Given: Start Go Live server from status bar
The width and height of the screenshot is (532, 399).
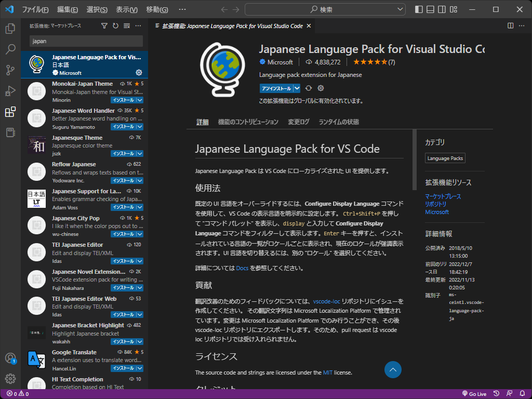Looking at the screenshot, I should 474,394.
